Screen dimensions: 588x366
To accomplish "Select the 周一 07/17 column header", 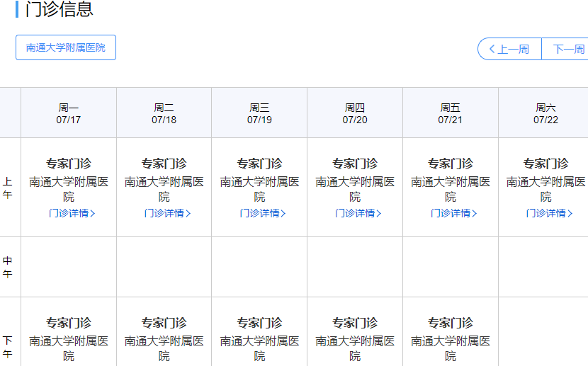I will [69, 113].
